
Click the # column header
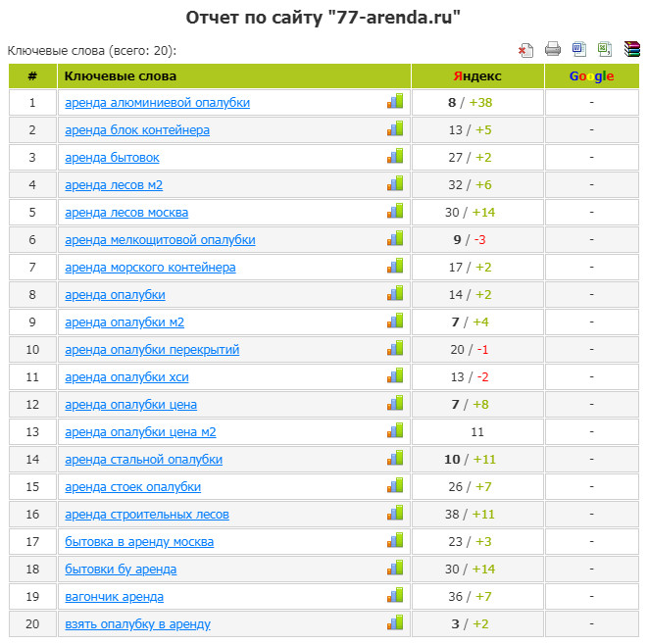click(x=32, y=76)
